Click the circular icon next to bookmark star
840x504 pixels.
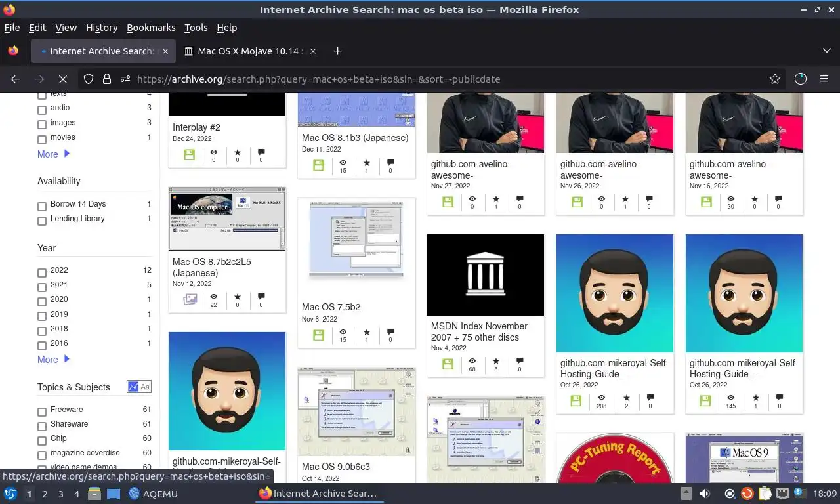tap(801, 79)
